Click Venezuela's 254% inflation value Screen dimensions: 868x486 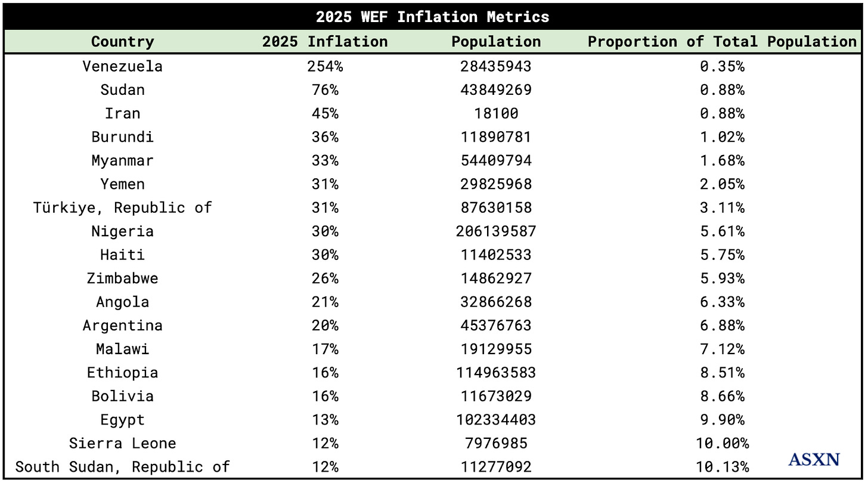click(x=325, y=66)
